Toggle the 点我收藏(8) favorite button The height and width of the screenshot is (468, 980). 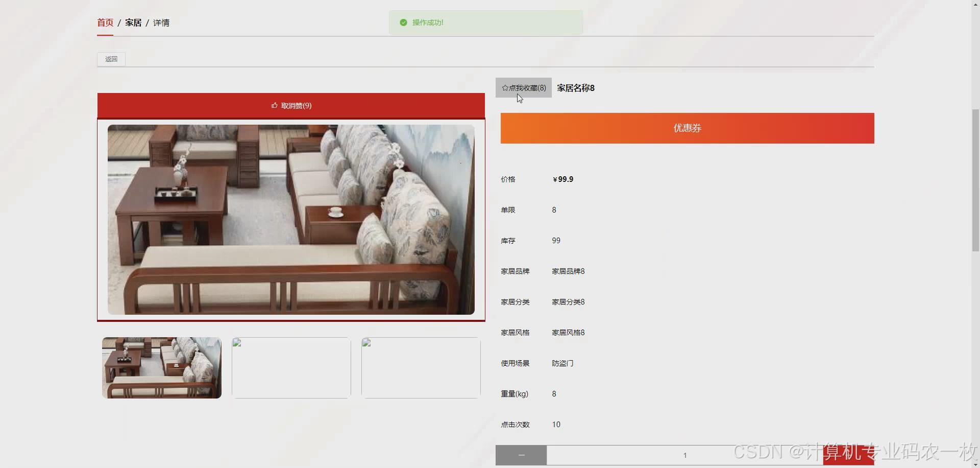click(524, 88)
